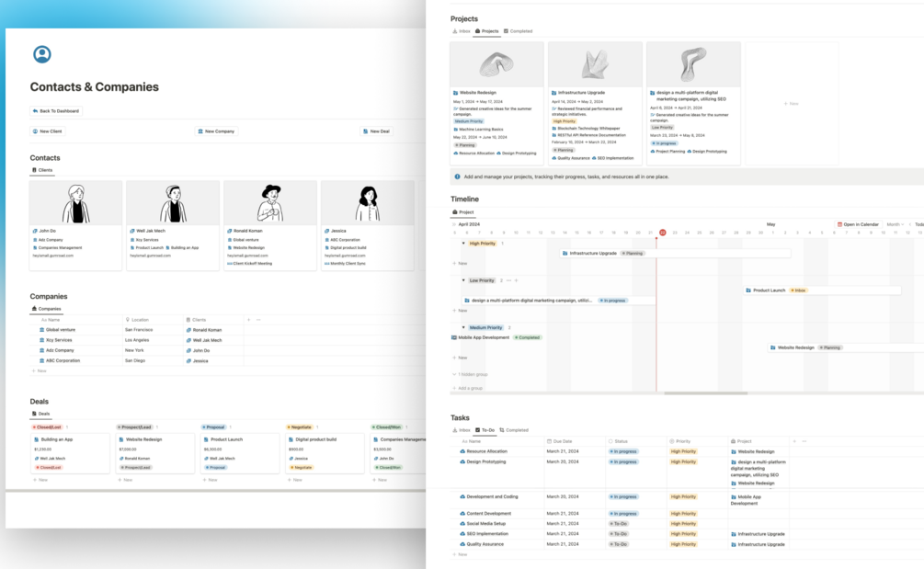Collapse the Low Priority timeline group
924x569 pixels.
[463, 280]
